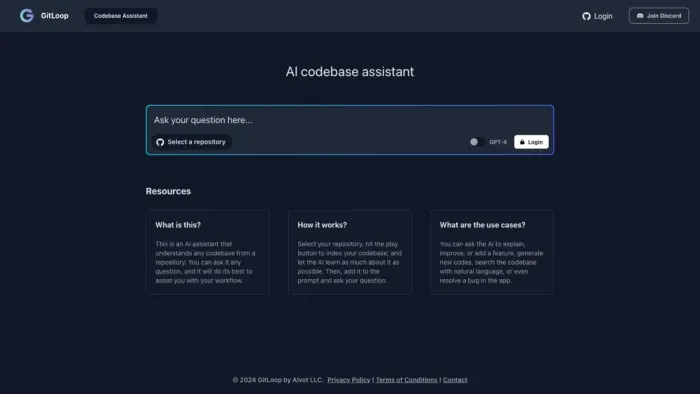This screenshot has height=394, width=700.
Task: Open the Codebase Assistant tab
Action: [x=121, y=16]
